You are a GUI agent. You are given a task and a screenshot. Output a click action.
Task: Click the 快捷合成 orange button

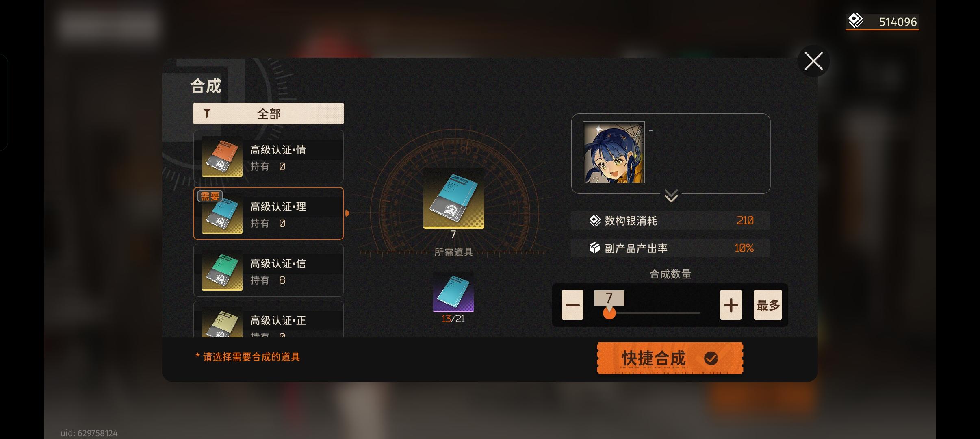pyautogui.click(x=670, y=358)
